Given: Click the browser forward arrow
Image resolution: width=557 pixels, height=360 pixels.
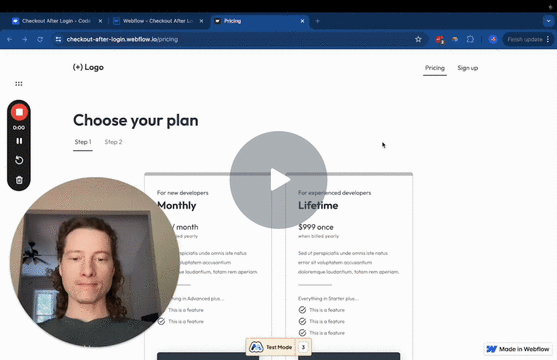Looking at the screenshot, I should coord(25,39).
